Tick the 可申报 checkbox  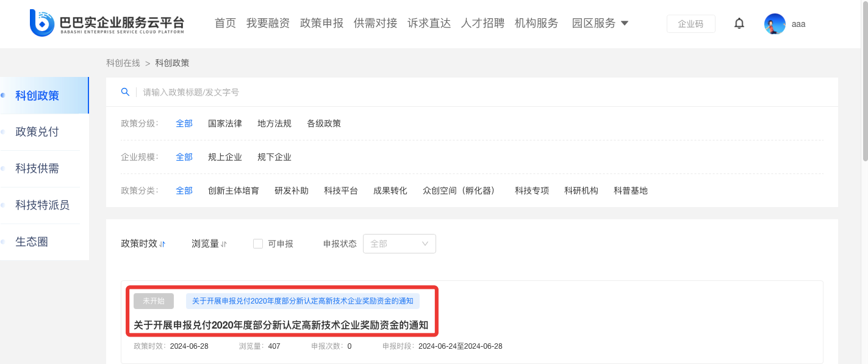258,244
